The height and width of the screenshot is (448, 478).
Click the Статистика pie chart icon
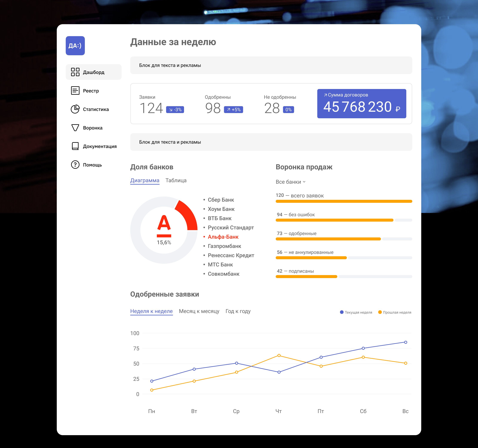(x=75, y=109)
